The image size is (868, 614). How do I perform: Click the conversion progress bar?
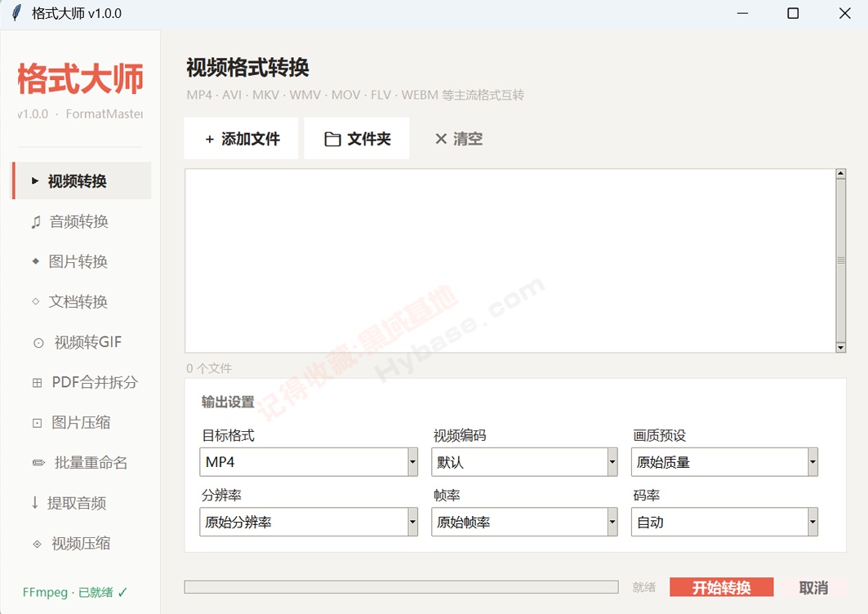[x=402, y=587]
